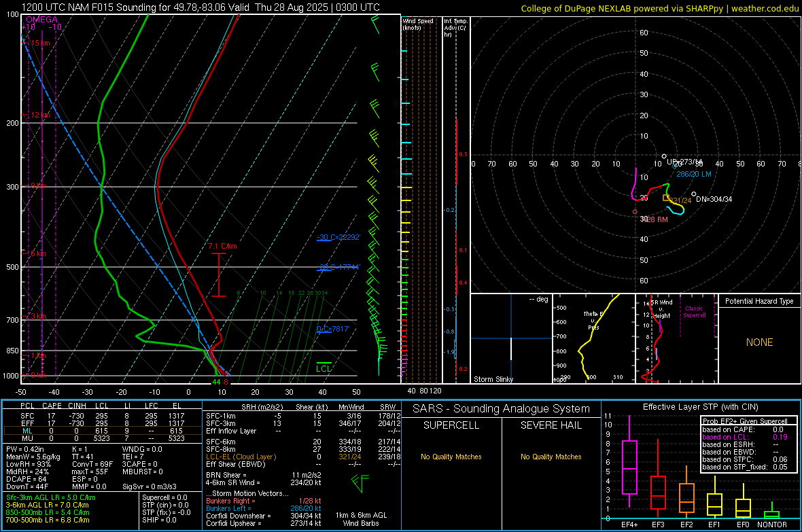802x532 pixels.
Task: Click the Classic Supercell label
Action: coord(694,312)
